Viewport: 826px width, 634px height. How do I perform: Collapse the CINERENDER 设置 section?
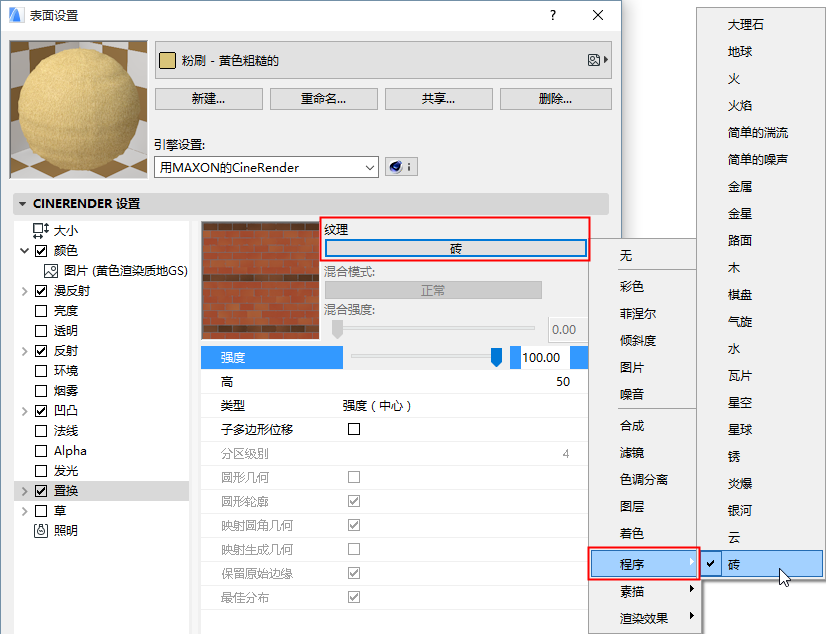pyautogui.click(x=23, y=204)
